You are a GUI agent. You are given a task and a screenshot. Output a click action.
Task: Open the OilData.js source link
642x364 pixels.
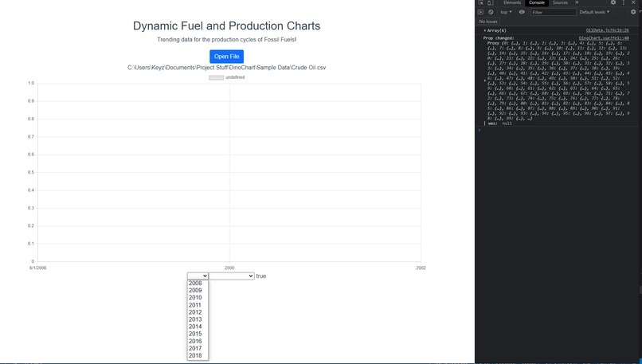[x=607, y=30]
